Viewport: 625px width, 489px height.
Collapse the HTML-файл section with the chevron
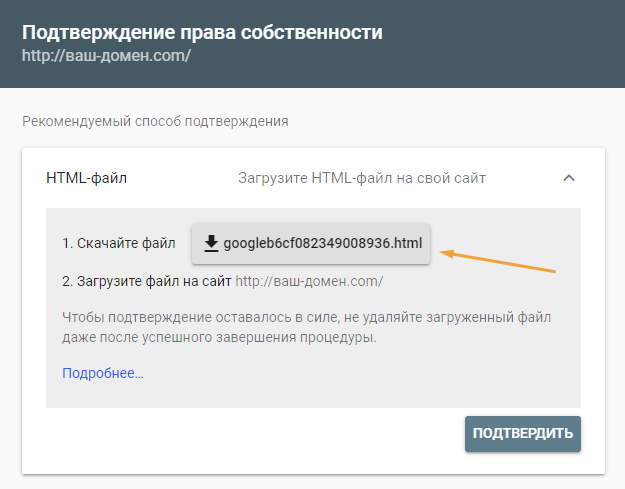point(569,178)
